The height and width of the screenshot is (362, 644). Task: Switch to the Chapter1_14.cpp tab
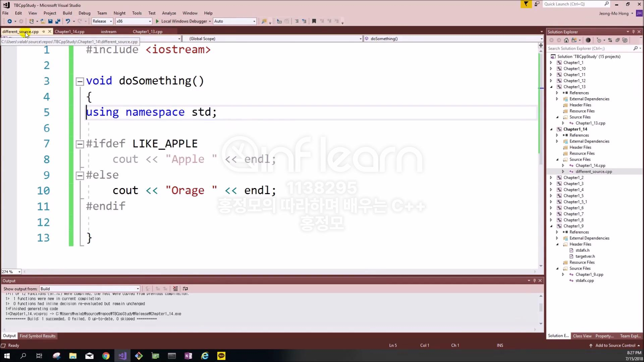pos(69,32)
